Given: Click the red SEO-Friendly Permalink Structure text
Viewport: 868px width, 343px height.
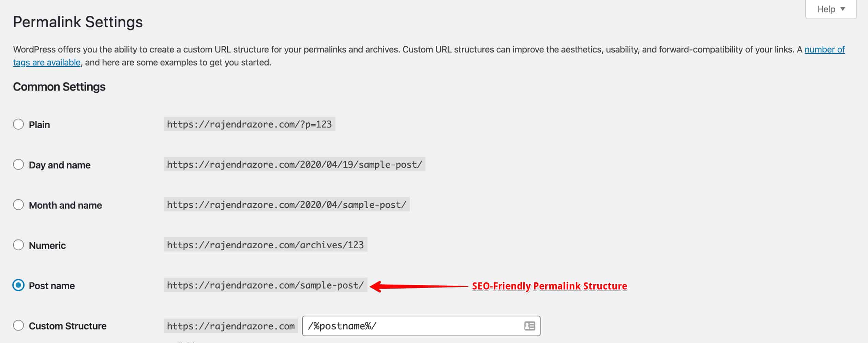Looking at the screenshot, I should point(549,286).
